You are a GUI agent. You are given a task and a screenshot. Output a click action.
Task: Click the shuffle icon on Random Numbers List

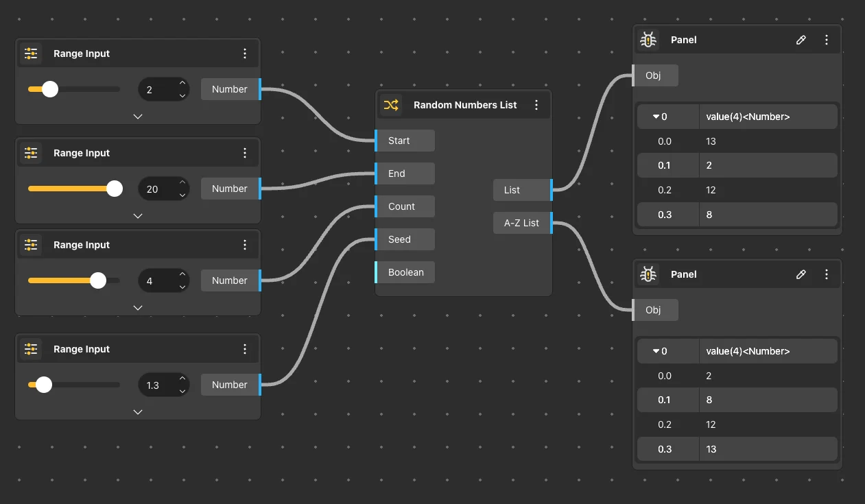point(390,105)
